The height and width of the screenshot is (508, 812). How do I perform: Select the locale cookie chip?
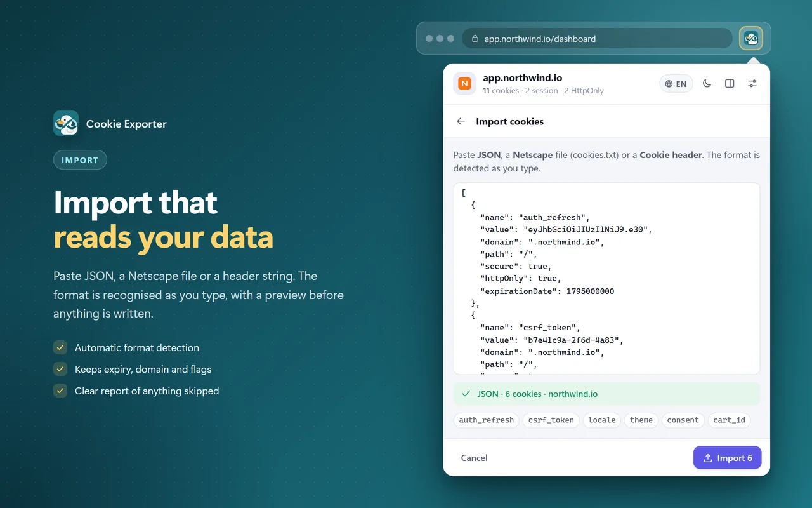tap(602, 420)
